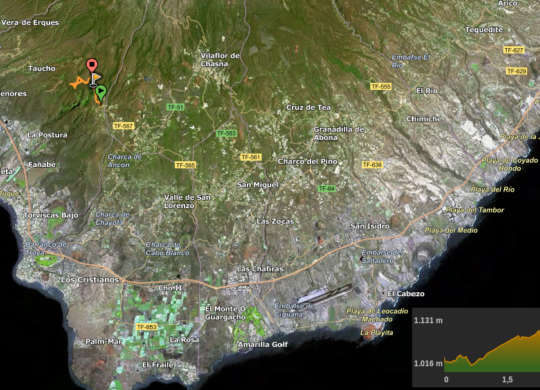Click the Cho II place label

170,288
